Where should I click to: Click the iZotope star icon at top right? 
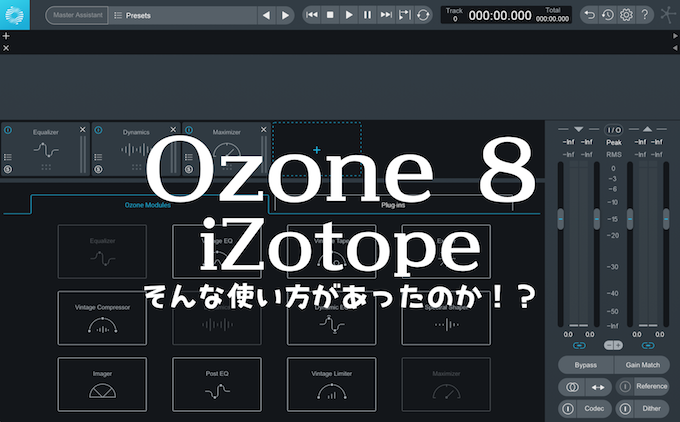click(x=668, y=14)
